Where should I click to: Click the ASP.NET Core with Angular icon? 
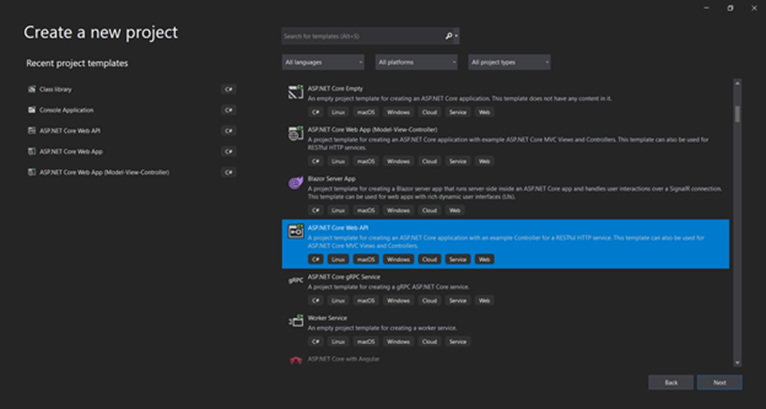coord(296,361)
